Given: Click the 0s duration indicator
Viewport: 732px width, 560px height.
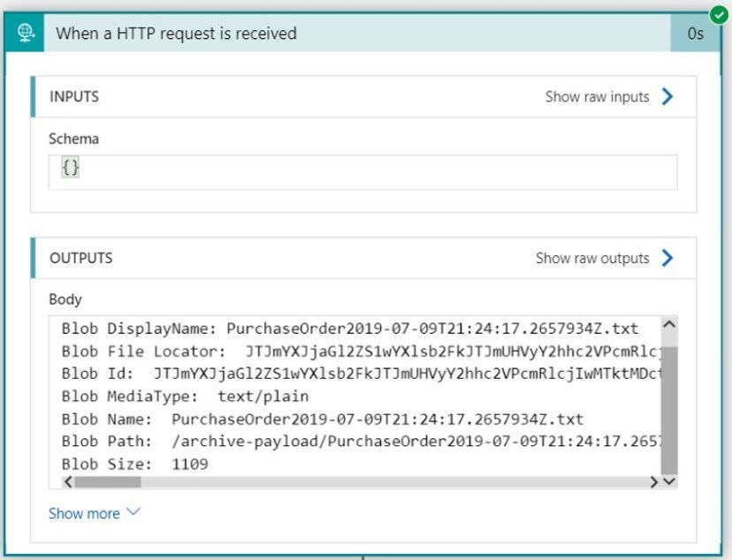Looking at the screenshot, I should 696,33.
